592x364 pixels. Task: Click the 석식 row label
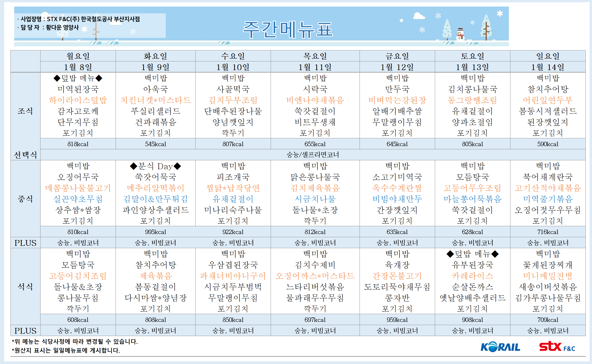click(x=25, y=287)
